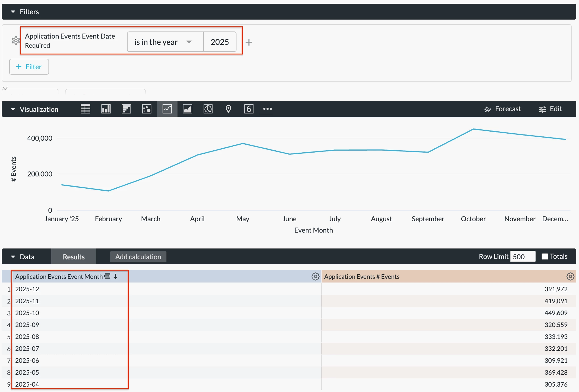Collapse the Visualization section
Image resolution: width=579 pixels, height=392 pixels.
(x=13, y=109)
